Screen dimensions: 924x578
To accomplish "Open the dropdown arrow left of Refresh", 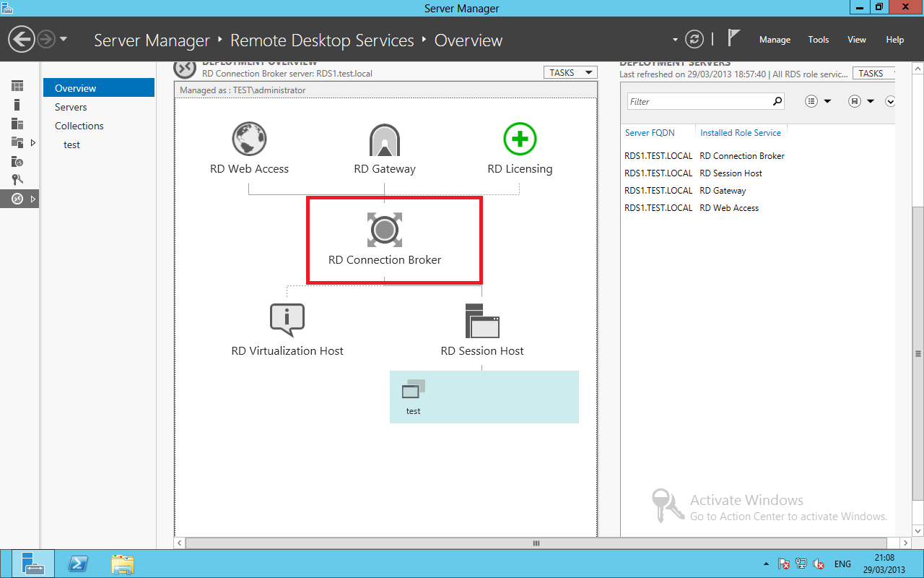I will [x=675, y=40].
